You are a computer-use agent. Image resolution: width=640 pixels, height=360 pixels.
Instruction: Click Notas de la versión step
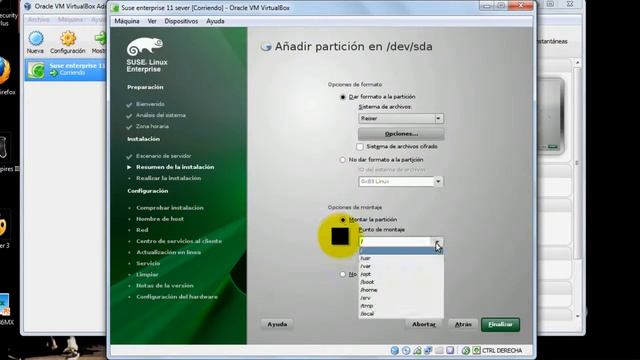[165, 286]
